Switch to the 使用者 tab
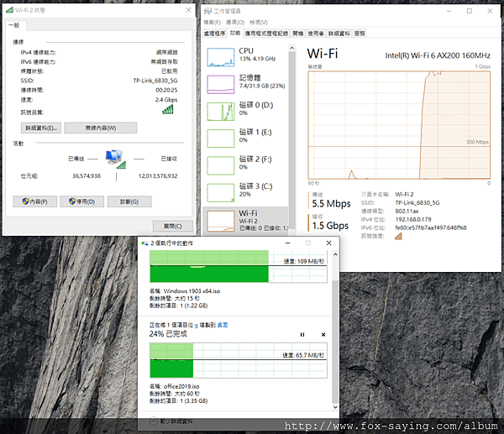 coord(316,34)
